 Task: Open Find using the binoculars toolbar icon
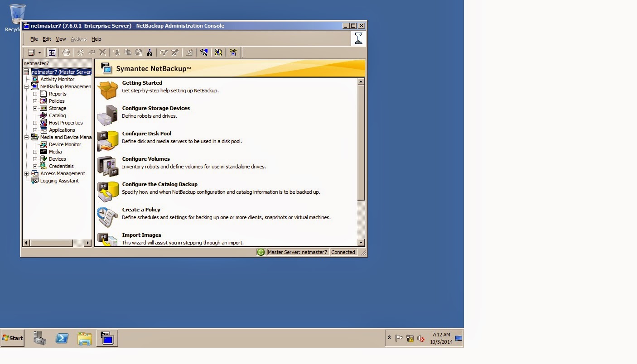pos(150,52)
